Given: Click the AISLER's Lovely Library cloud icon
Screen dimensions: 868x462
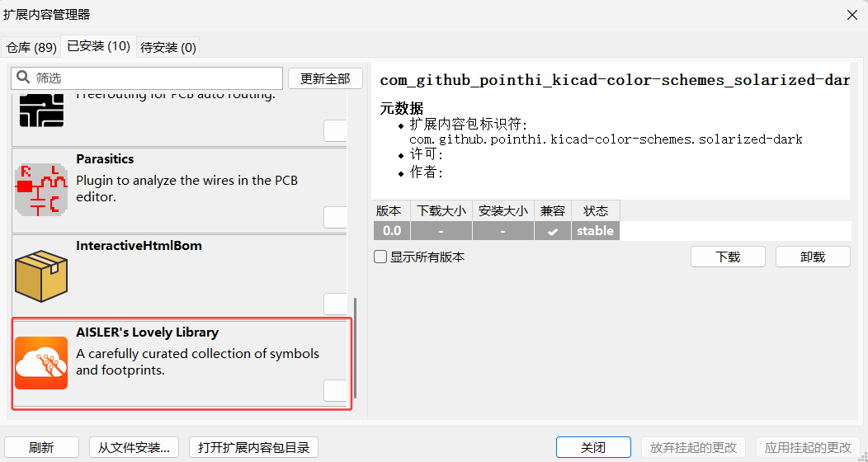Looking at the screenshot, I should (41, 362).
